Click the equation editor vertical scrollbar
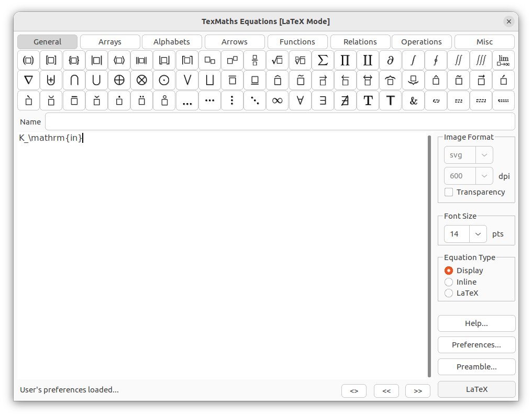 [429, 256]
